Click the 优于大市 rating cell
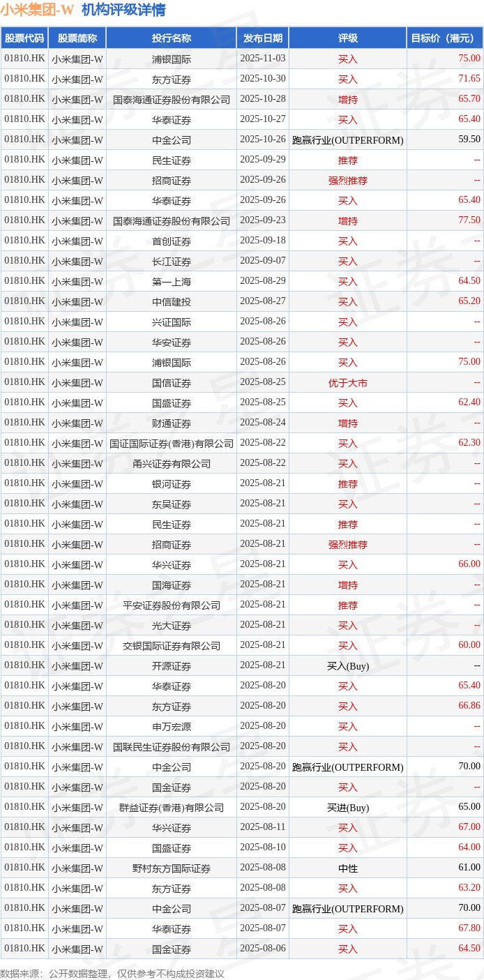484x980 pixels. coord(348,383)
